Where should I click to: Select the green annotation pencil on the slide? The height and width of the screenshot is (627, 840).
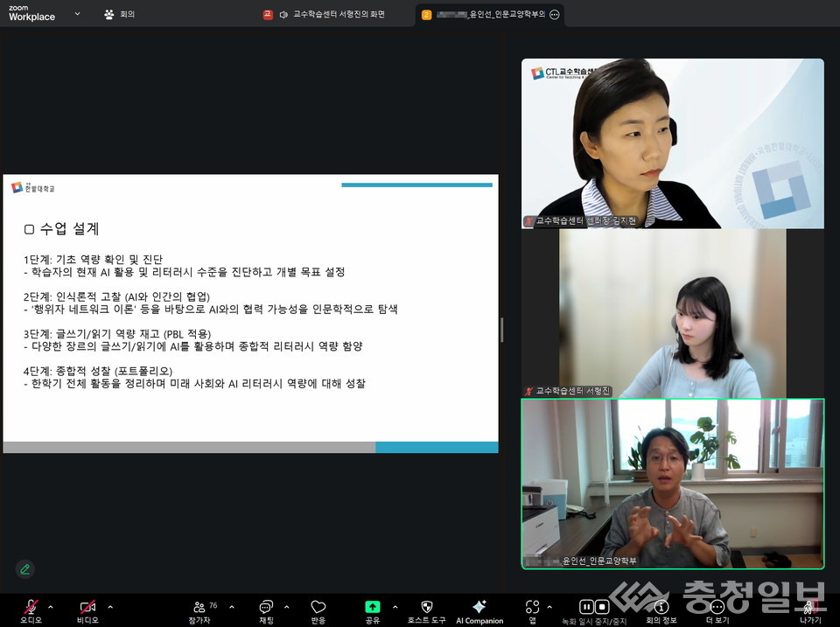(24, 569)
